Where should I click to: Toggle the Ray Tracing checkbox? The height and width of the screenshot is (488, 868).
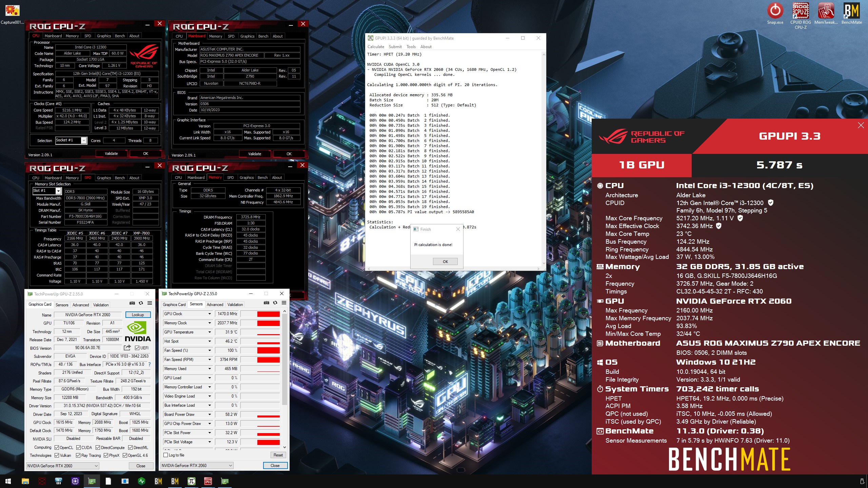(78, 455)
